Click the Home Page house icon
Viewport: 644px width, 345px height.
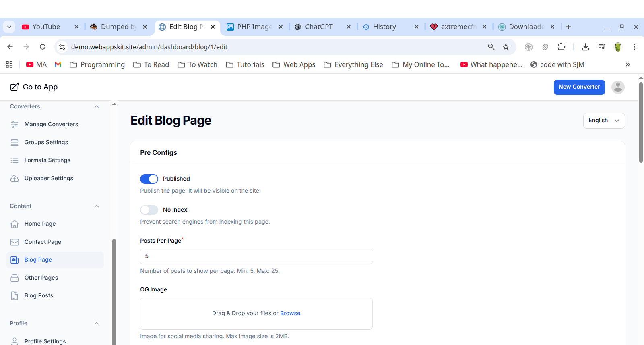(x=14, y=224)
